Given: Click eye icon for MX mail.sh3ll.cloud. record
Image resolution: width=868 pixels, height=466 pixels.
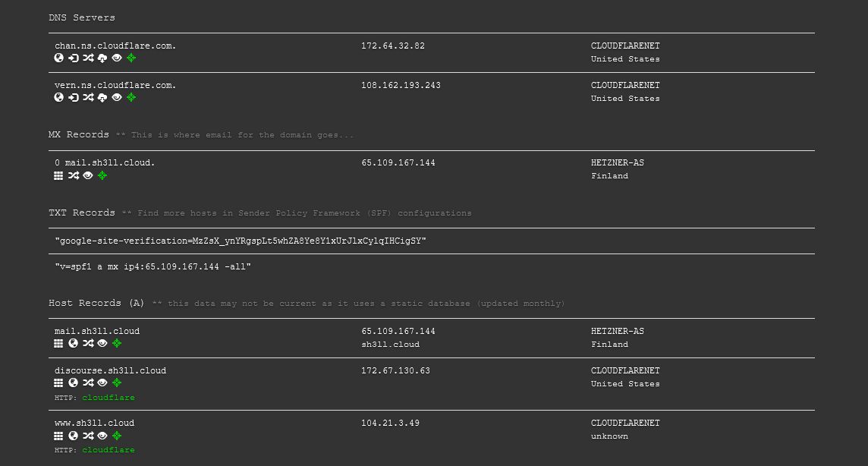Looking at the screenshot, I should pos(88,176).
